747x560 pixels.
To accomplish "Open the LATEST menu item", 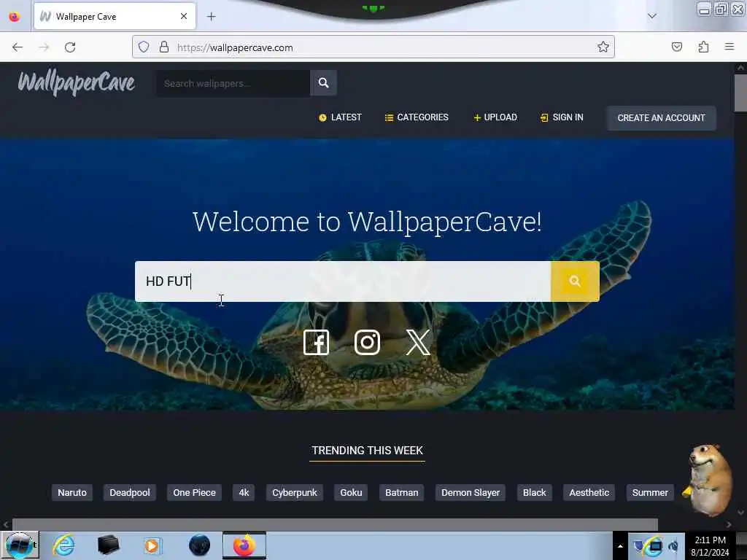I will point(340,117).
